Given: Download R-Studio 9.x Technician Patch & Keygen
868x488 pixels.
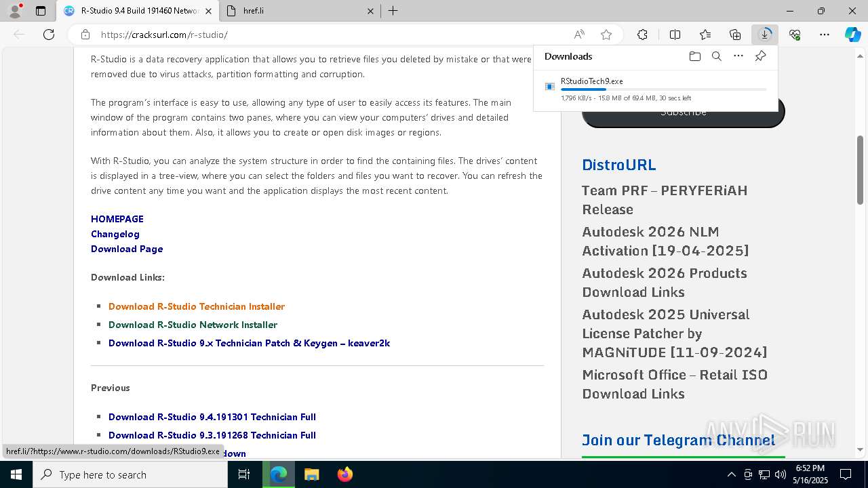Looking at the screenshot, I should pyautogui.click(x=249, y=343).
